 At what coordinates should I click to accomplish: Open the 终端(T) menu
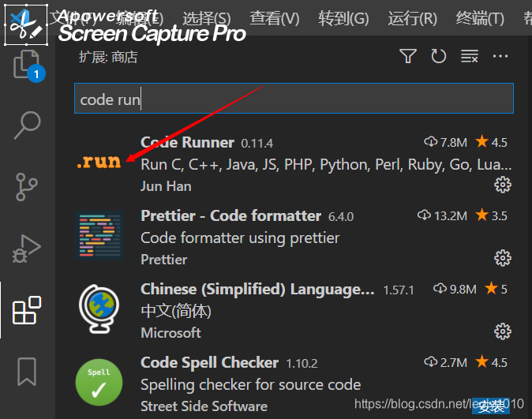(x=480, y=18)
